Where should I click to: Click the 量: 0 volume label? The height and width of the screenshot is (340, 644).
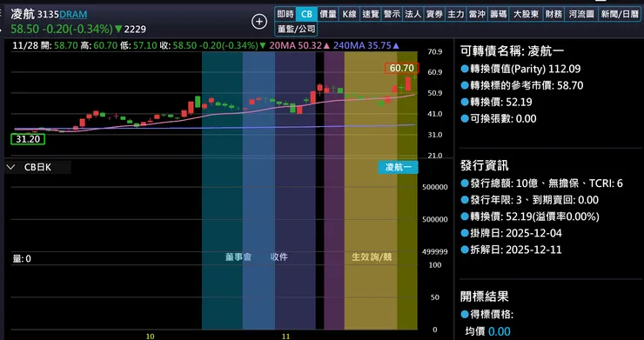[x=22, y=258]
